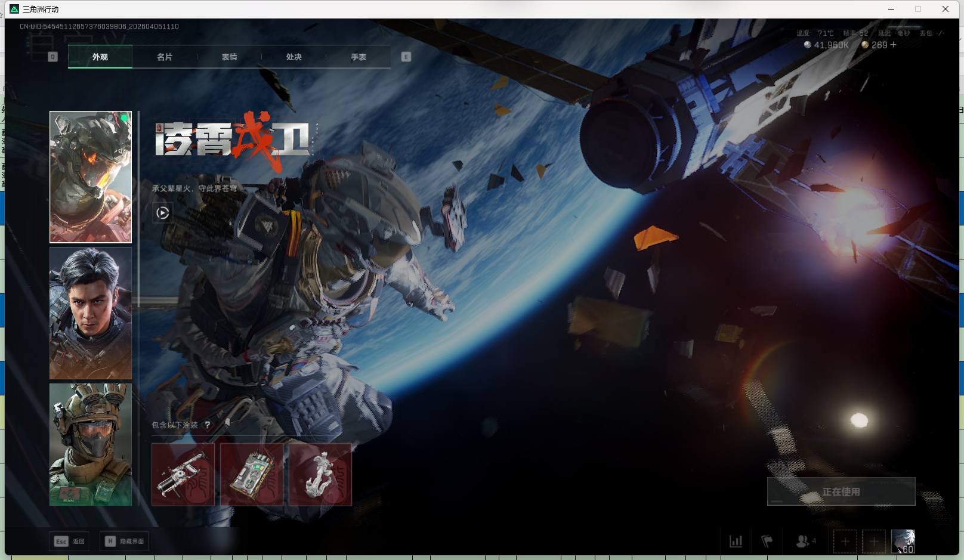Switch to the 外观 tab
964x560 pixels.
[100, 57]
